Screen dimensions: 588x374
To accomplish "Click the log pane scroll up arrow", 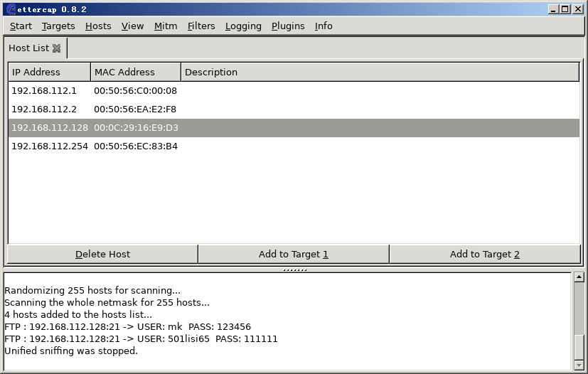I will (579, 277).
